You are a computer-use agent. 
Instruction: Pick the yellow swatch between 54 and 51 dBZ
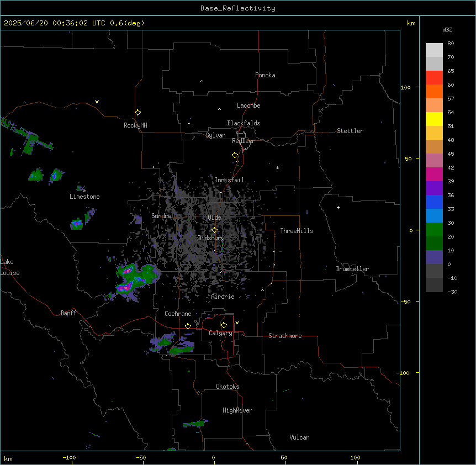(434, 119)
